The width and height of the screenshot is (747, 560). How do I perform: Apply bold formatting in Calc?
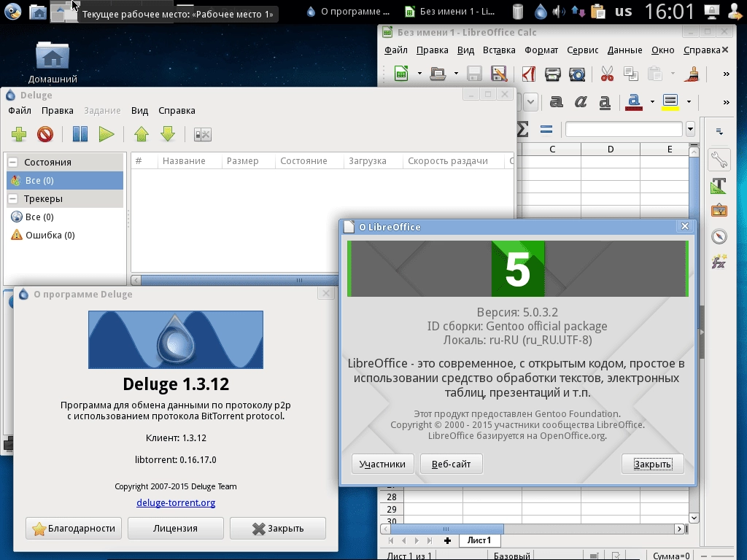point(556,101)
